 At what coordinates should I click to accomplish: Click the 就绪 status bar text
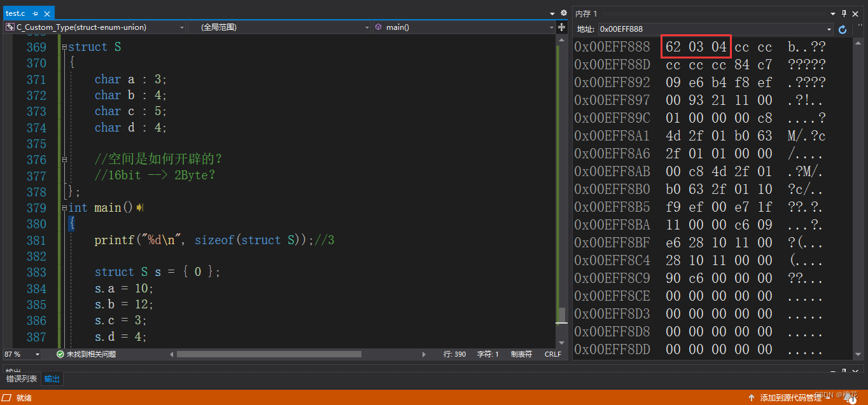(x=24, y=398)
